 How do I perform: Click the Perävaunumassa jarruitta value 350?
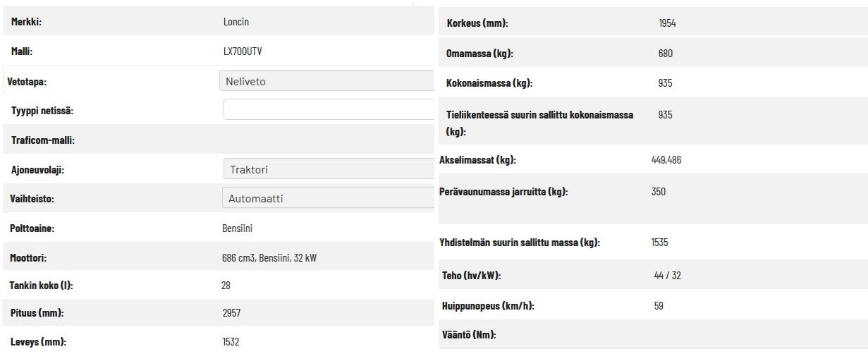pyautogui.click(x=659, y=192)
